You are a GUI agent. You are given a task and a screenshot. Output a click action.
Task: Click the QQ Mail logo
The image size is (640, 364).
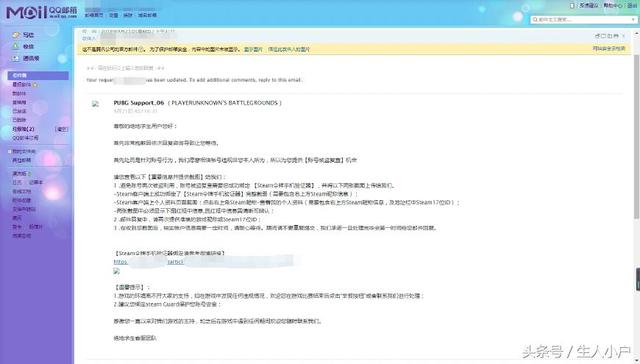tap(41, 12)
